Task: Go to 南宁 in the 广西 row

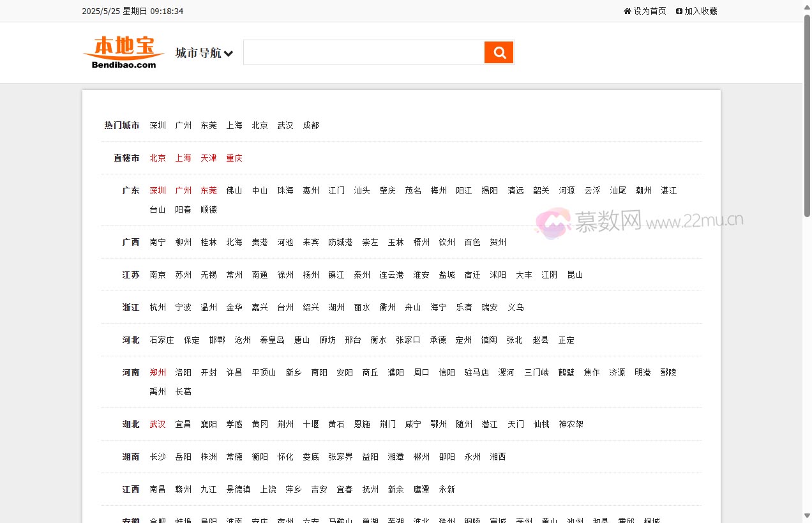Action: pos(158,242)
